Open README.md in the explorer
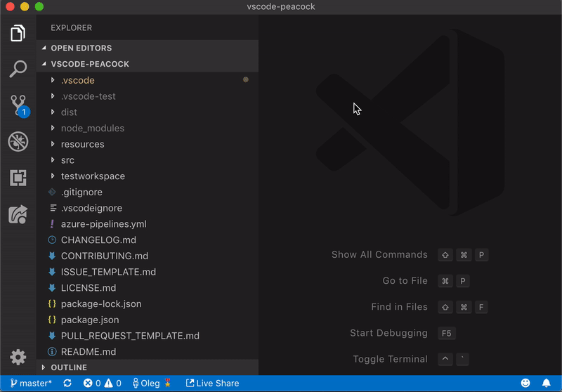 click(x=89, y=352)
